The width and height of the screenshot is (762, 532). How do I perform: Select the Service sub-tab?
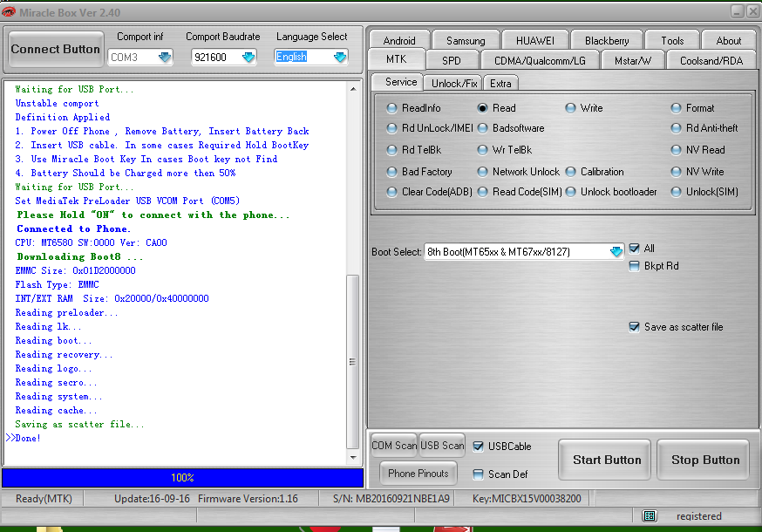398,82
